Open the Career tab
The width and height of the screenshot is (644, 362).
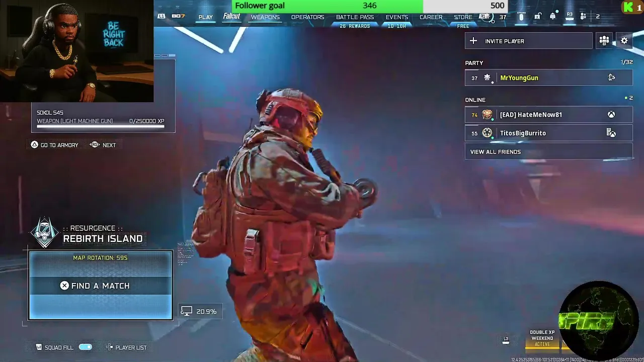click(x=431, y=17)
